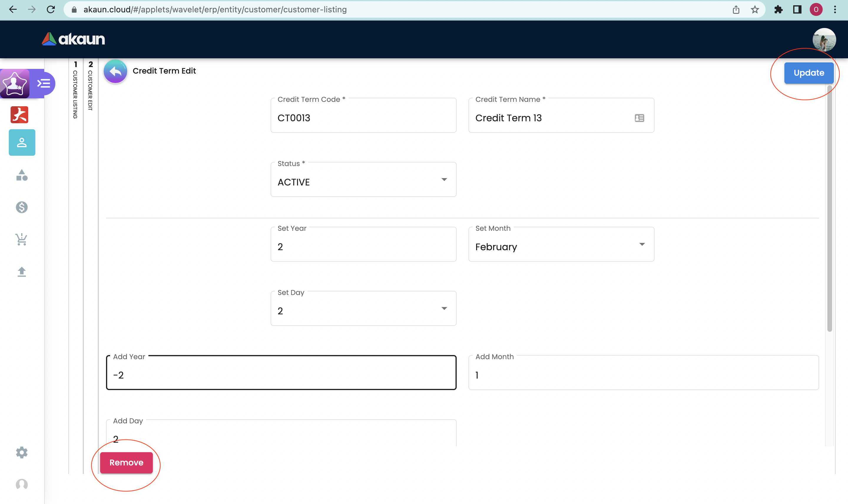Click the dollar sign icon in sidebar
Screen dimensions: 848x504
(x=22, y=207)
